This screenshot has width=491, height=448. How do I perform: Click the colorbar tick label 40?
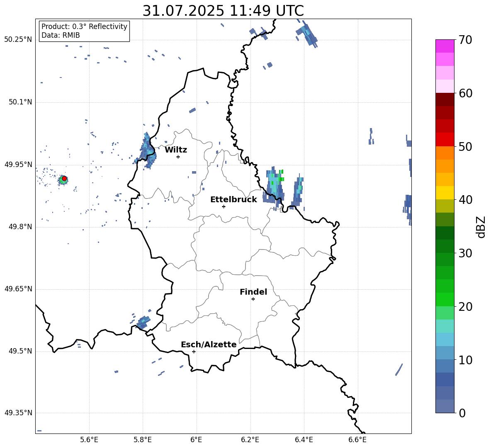point(465,200)
